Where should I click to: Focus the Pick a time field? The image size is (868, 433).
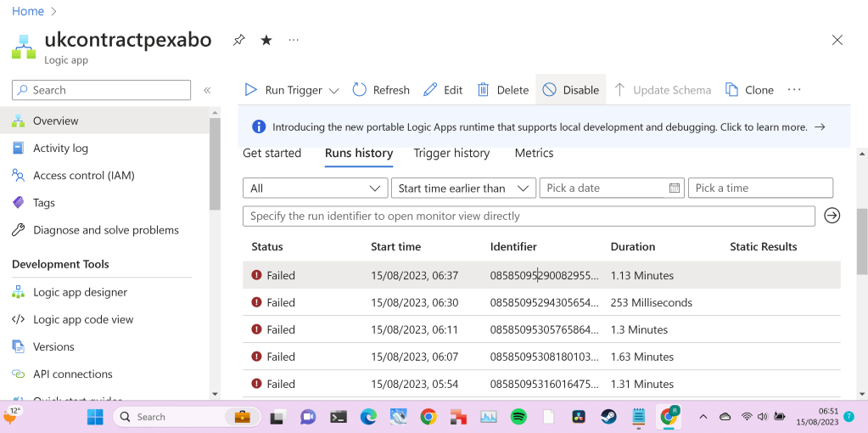coord(760,188)
